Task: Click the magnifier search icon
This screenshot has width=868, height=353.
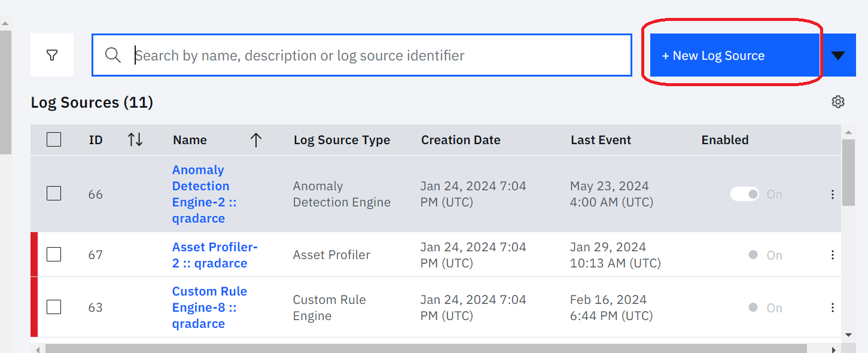Action: (113, 55)
